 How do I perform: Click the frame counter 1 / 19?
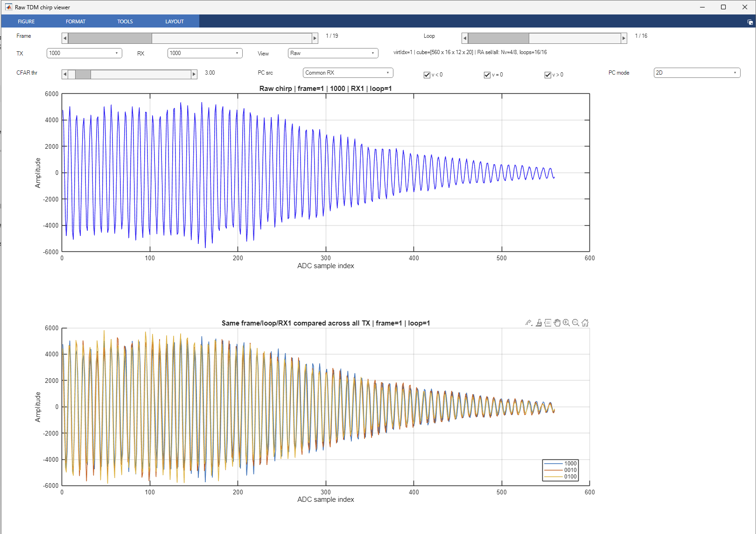[x=332, y=36]
